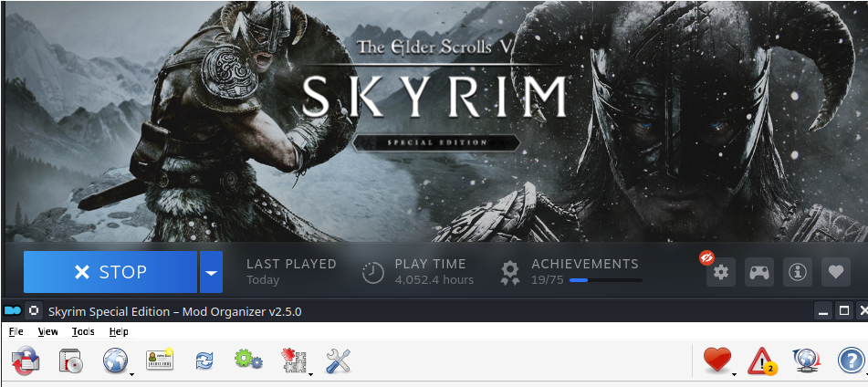
Task: Open the Steam game settings gear icon
Action: pyautogui.click(x=721, y=272)
